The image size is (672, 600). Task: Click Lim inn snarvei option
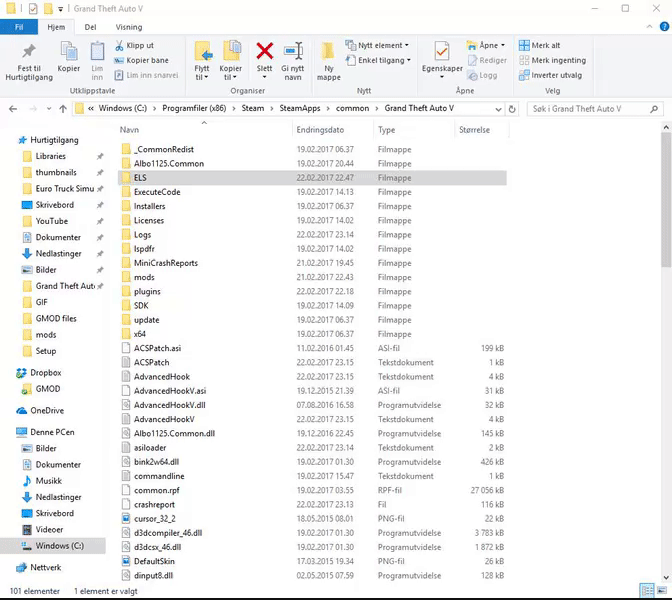point(146,75)
